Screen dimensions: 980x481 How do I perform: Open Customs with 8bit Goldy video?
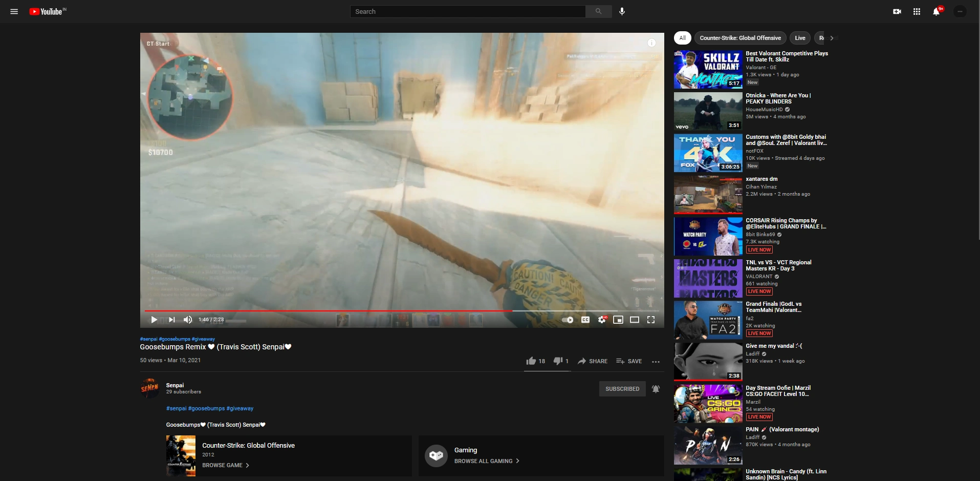pos(786,140)
